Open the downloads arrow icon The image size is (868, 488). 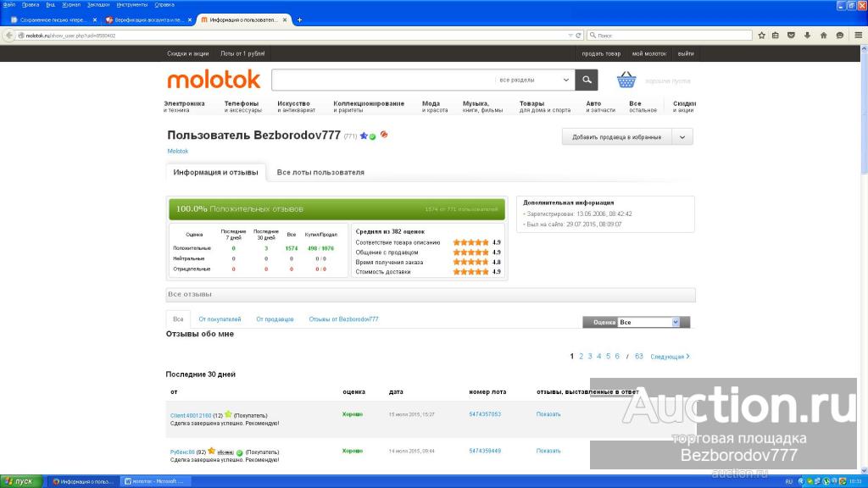coord(807,36)
